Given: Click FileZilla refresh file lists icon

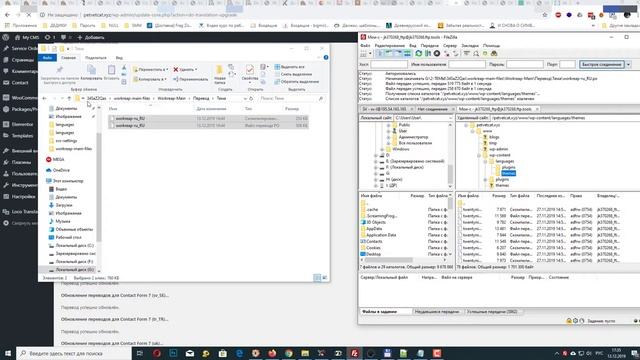Looking at the screenshot, I should pyautogui.click(x=419, y=53).
